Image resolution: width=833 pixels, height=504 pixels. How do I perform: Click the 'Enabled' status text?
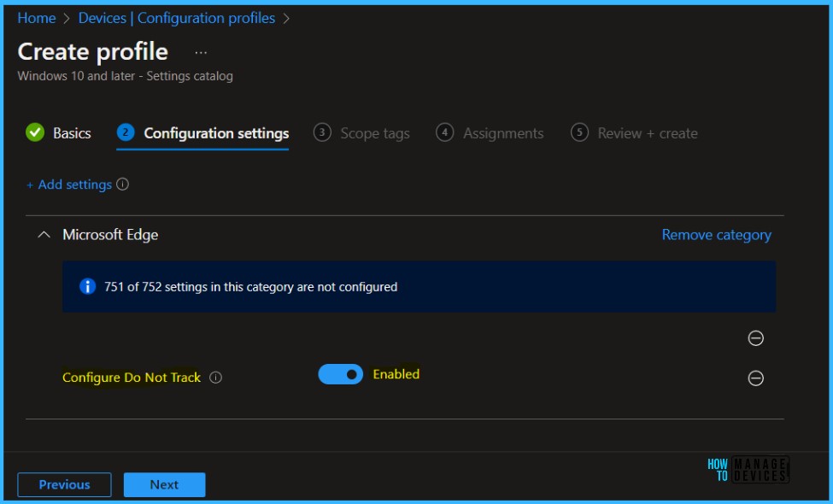(x=396, y=374)
